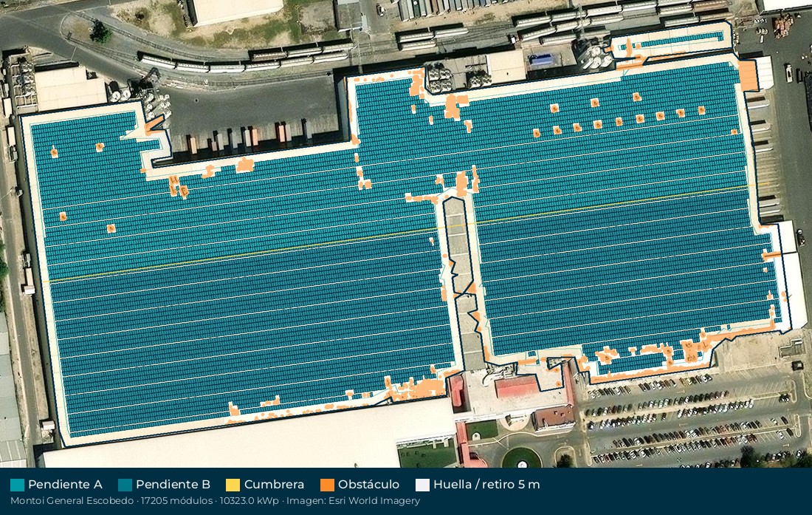
Task: Click the Huella / retiro 5 m label
Action: [486, 485]
